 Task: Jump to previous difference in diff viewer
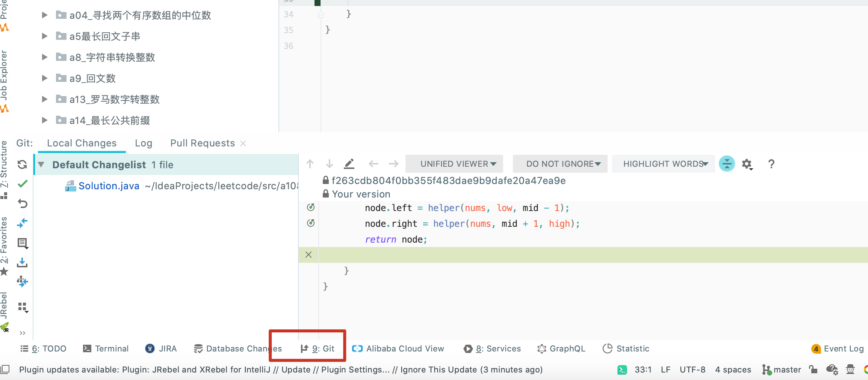coord(310,164)
